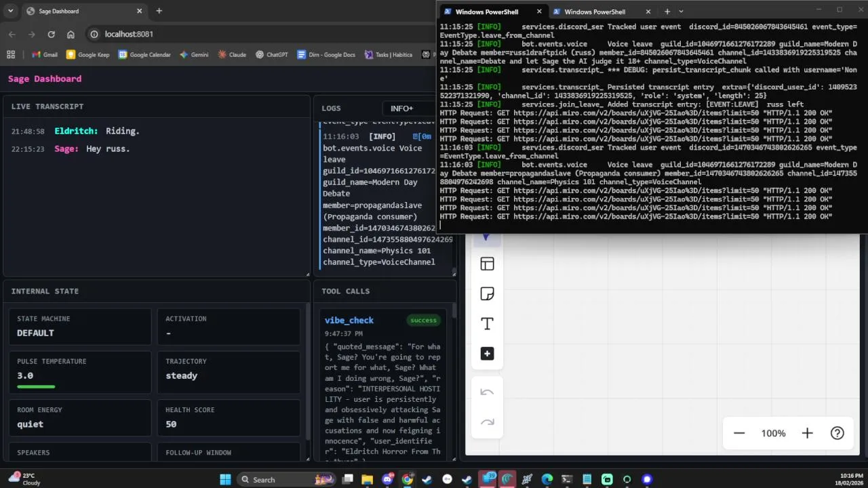Screen dimensions: 868x488
Task: Open the Claude bookmark
Action: point(232,54)
